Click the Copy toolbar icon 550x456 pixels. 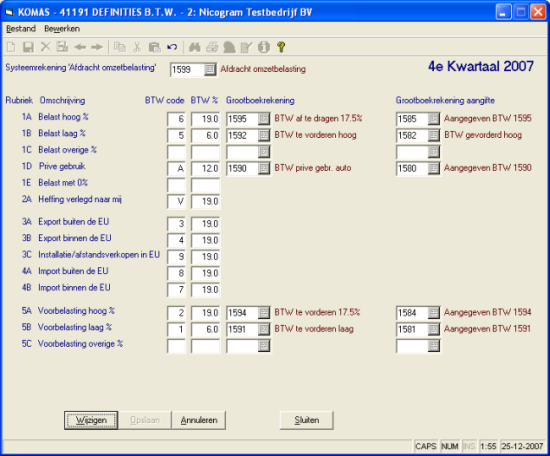point(120,47)
